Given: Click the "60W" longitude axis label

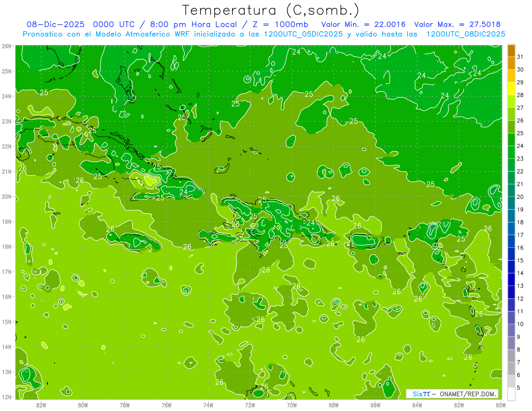Looking at the screenshot, I should 501,405.
